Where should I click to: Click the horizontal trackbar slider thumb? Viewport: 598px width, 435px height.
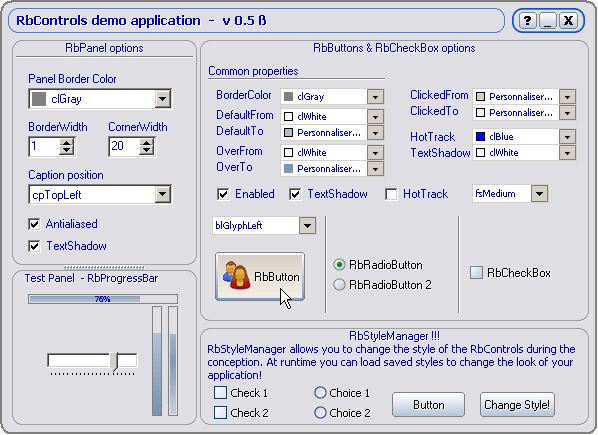[114, 361]
